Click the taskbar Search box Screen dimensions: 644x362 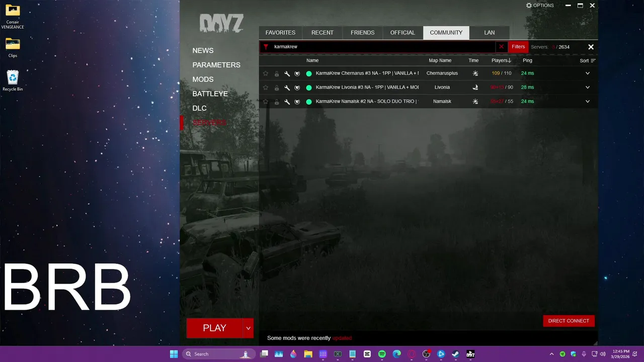click(x=219, y=354)
